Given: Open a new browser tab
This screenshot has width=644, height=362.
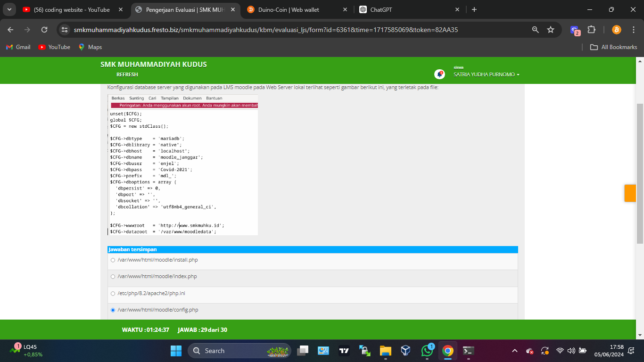Looking at the screenshot, I should (474, 9).
